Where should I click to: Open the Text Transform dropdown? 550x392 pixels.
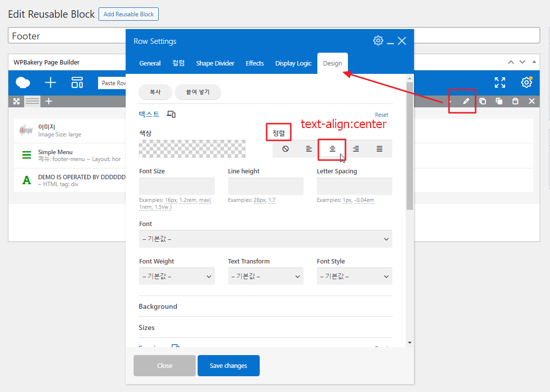pos(266,276)
